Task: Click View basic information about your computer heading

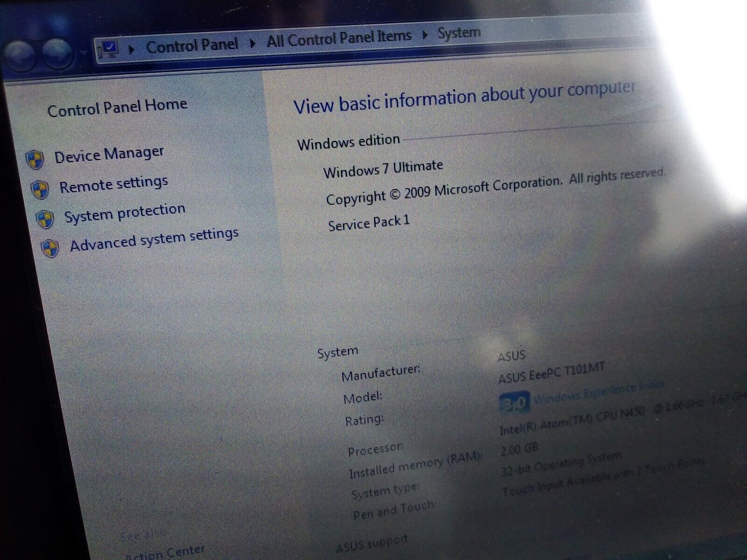Action: [464, 97]
